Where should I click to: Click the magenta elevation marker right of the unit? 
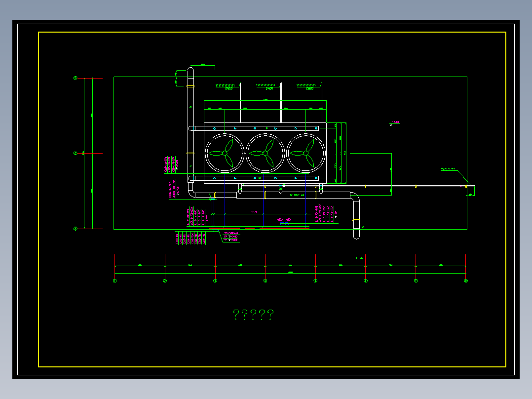coord(394,123)
